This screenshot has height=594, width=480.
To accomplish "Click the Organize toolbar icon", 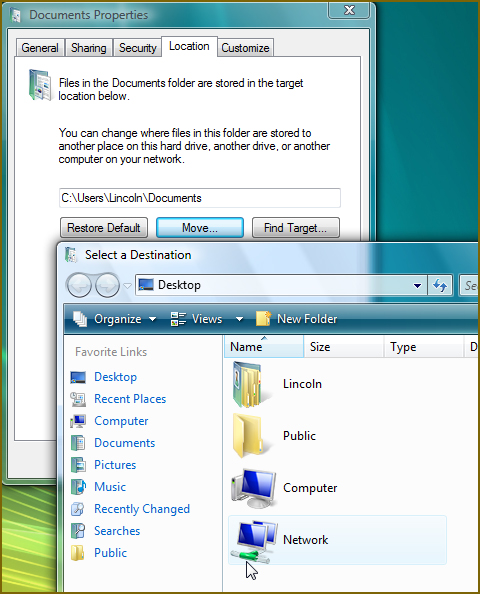I will click(80, 319).
